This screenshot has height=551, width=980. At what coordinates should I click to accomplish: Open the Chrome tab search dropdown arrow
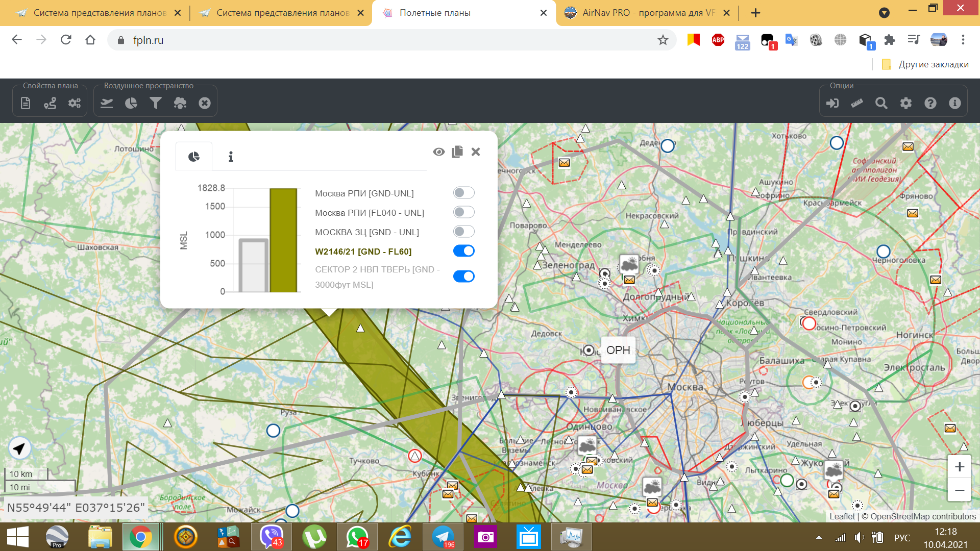[884, 13]
